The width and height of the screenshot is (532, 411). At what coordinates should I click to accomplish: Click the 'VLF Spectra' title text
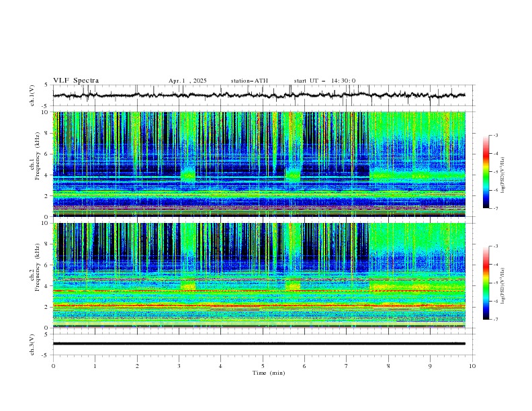76,81
